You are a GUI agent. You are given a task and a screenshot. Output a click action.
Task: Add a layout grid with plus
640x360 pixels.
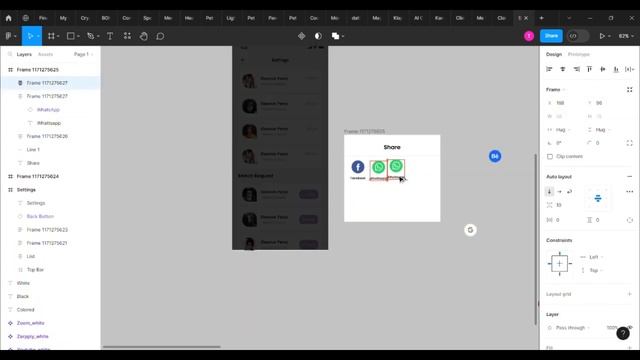629,294
